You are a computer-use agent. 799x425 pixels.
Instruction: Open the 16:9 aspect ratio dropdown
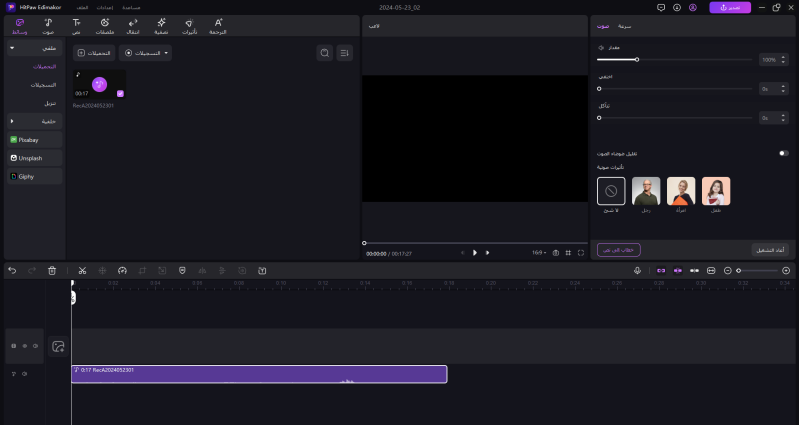point(539,253)
